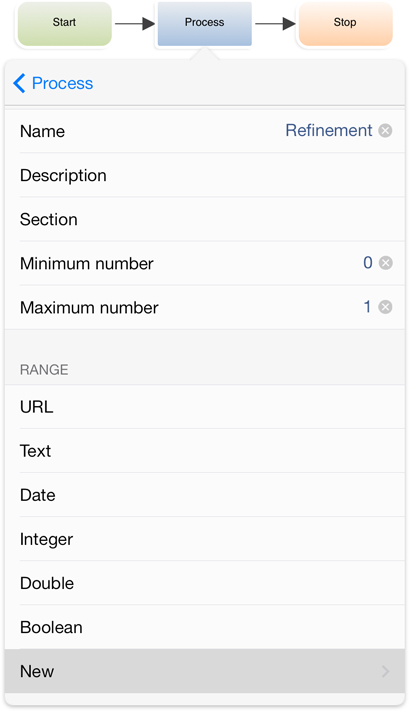This screenshot has height=711, width=409.
Task: Choose Date as the range type
Action: point(204,495)
